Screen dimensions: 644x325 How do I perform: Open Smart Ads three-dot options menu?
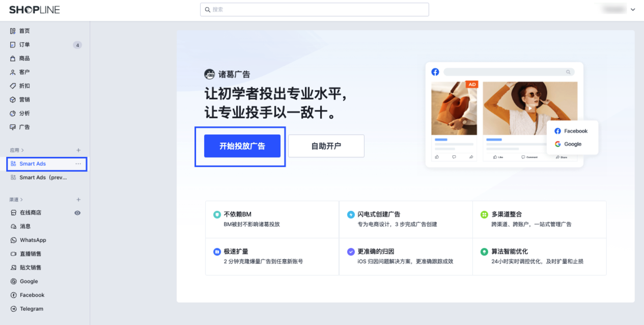point(78,164)
